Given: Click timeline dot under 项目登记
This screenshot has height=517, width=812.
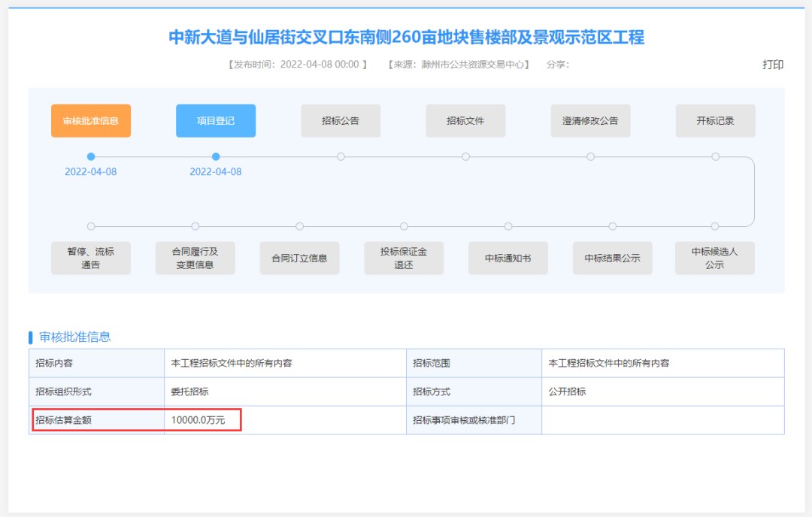Looking at the screenshot, I should pyautogui.click(x=216, y=156).
